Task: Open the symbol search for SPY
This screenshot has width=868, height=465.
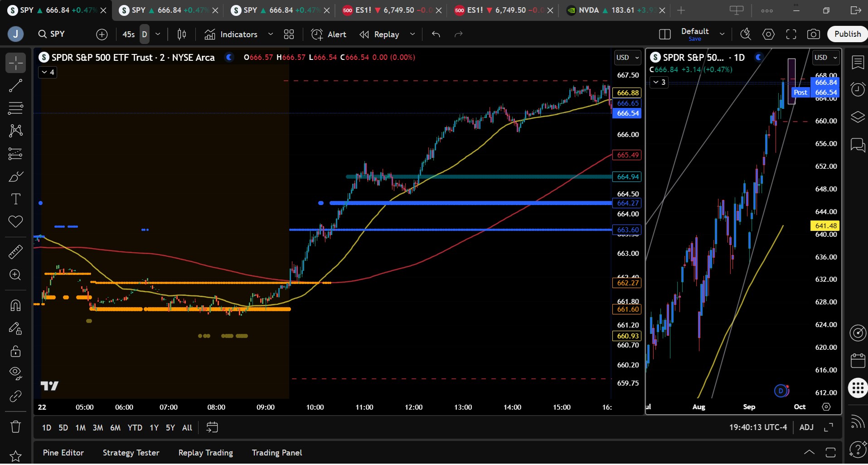Action: tap(52, 34)
